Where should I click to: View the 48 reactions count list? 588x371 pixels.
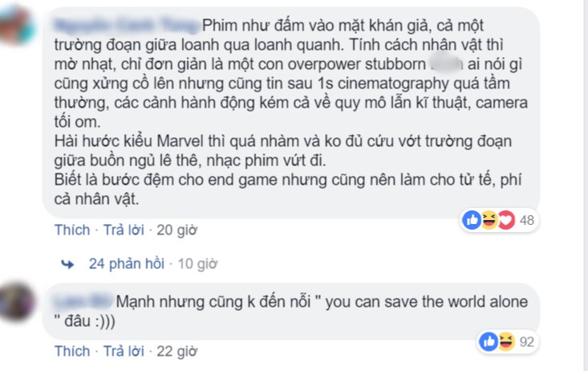tap(527, 220)
